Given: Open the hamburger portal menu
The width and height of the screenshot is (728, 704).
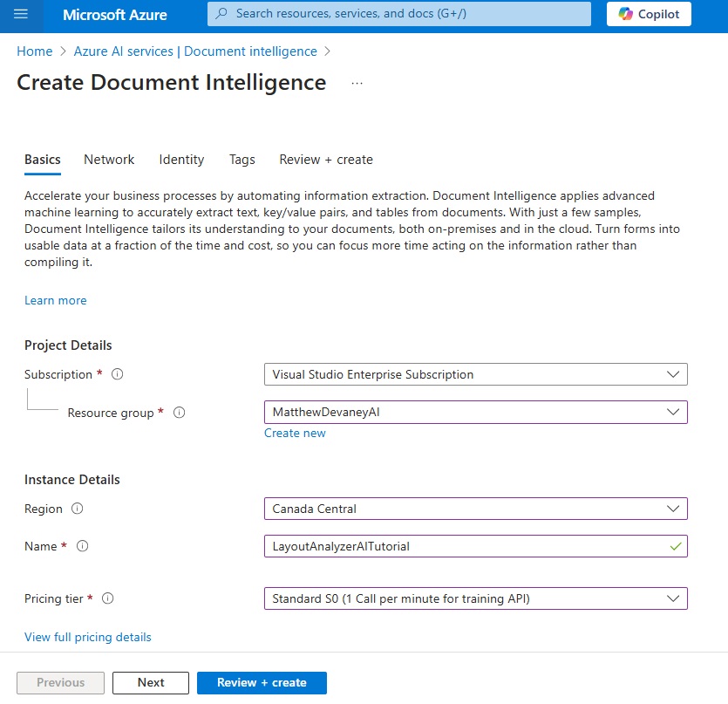Looking at the screenshot, I should click(21, 14).
